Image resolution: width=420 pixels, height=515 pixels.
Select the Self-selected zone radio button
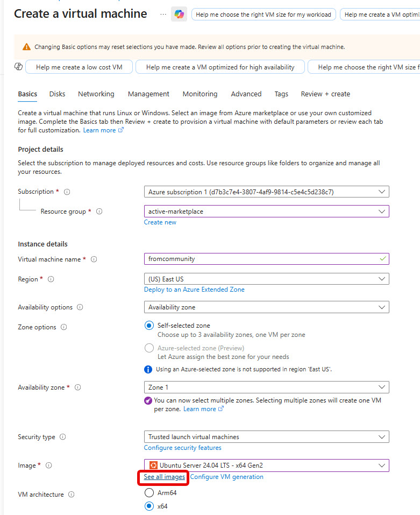(149, 326)
